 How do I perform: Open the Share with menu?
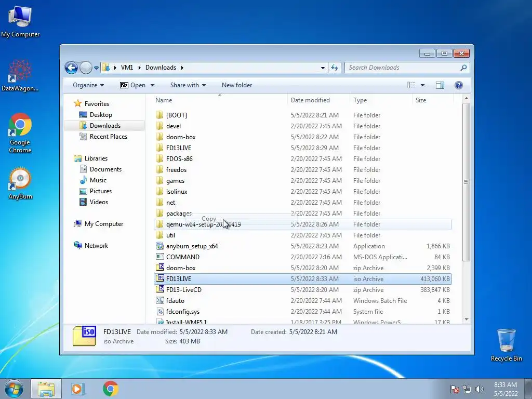coord(188,85)
